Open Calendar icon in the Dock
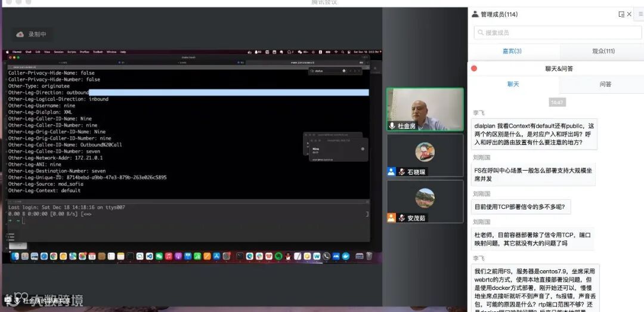This screenshot has height=312, width=644. click(92, 256)
